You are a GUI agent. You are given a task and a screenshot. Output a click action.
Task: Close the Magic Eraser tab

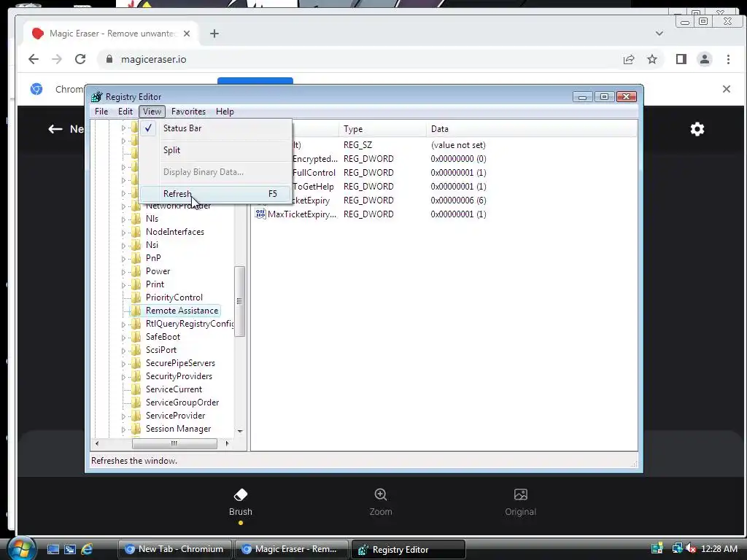[x=187, y=34]
